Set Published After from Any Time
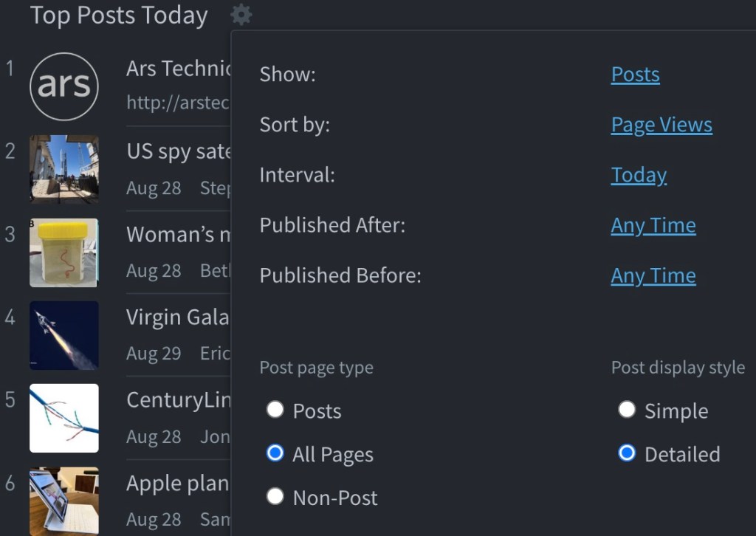The height and width of the screenshot is (536, 756). (653, 226)
